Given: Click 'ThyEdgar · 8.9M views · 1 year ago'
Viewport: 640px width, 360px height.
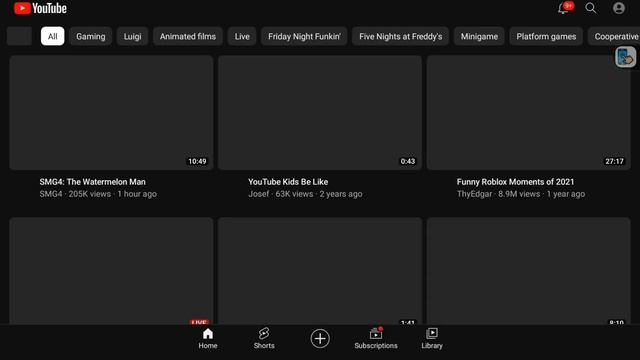Looking at the screenshot, I should tap(521, 194).
